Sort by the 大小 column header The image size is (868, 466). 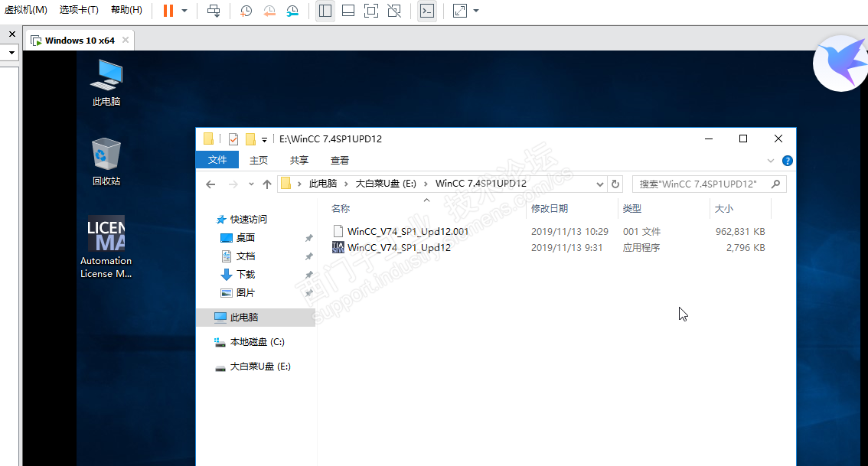(723, 209)
